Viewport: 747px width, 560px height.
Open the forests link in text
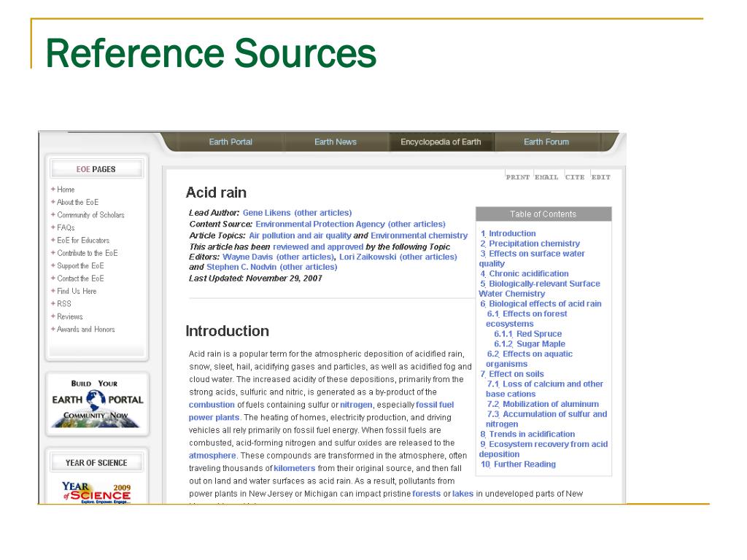pyautogui.click(x=426, y=494)
